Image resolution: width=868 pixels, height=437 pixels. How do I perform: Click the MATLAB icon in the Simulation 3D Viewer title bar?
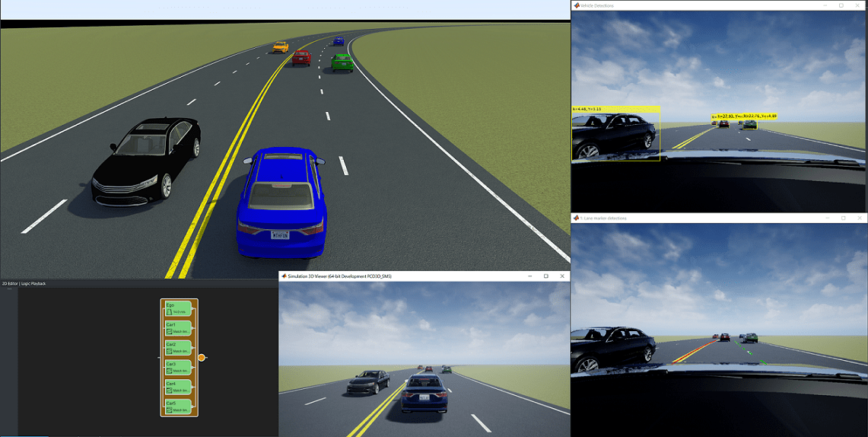tap(283, 276)
